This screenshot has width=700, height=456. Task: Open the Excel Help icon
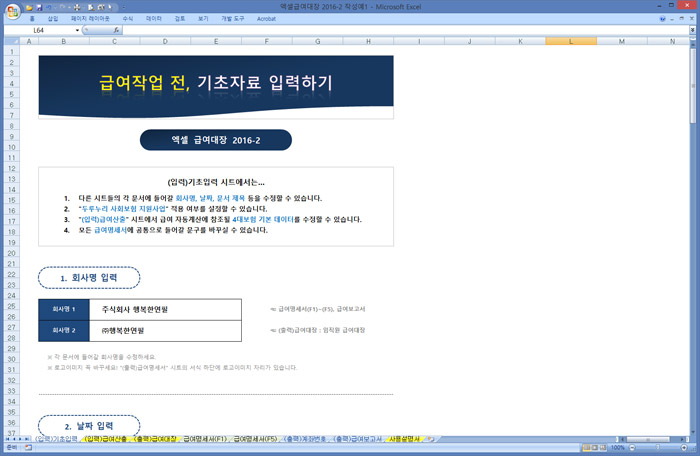click(662, 19)
